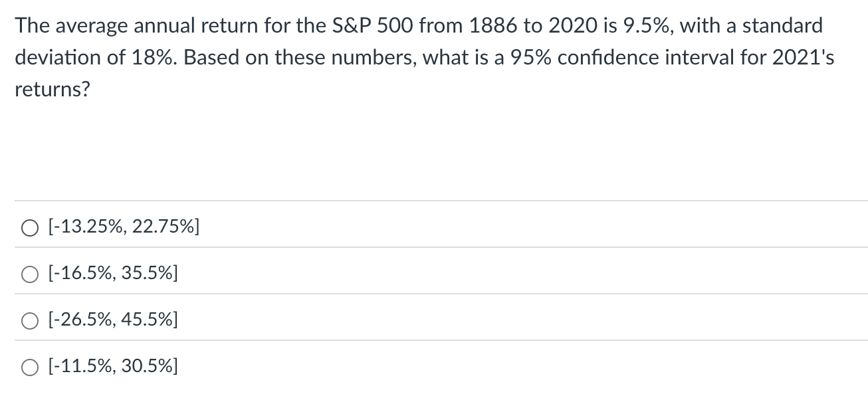Select the radio button for [-11.5%, 30.5%]
Screen dimensions: 868x408
(29, 366)
